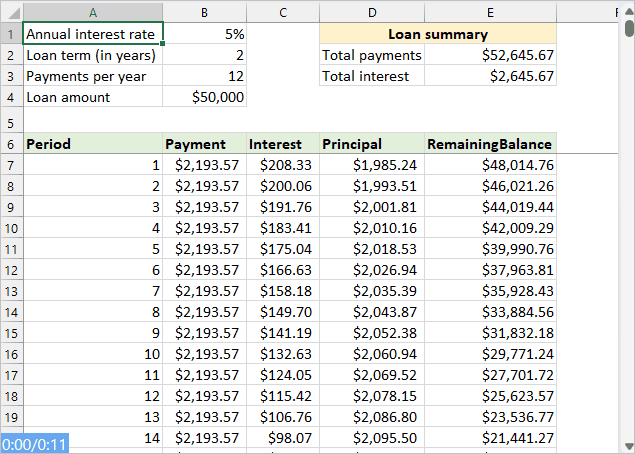Select the period 1 interest cell $208.33
Image resolution: width=635 pixels, height=454 pixels.
282,165
